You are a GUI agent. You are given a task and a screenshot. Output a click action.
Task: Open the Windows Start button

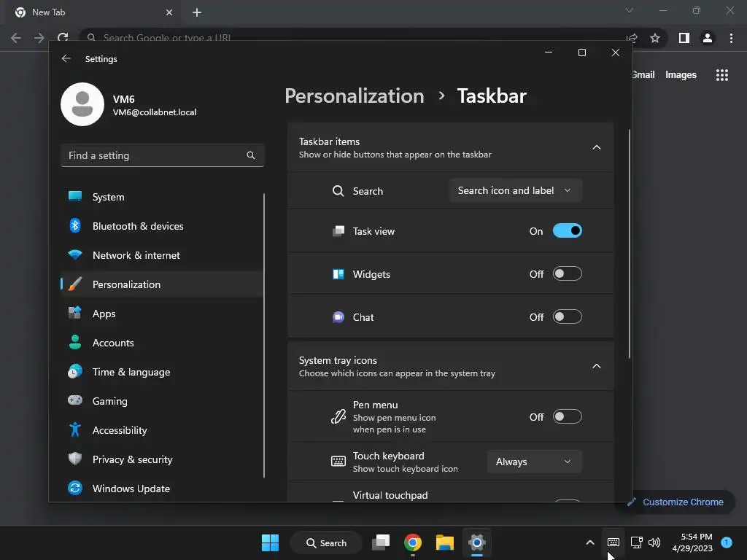tap(270, 542)
